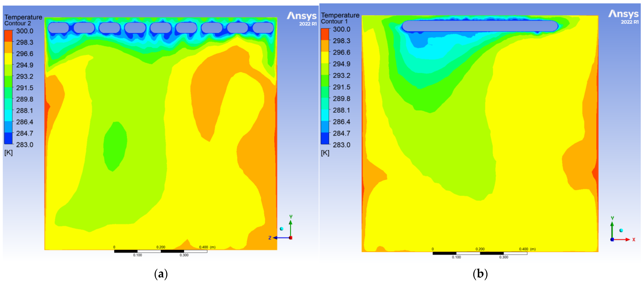The image size is (644, 285).
Task: Click the dark blue bottom swatch in Contour 1 legend
Action: [x=325, y=138]
